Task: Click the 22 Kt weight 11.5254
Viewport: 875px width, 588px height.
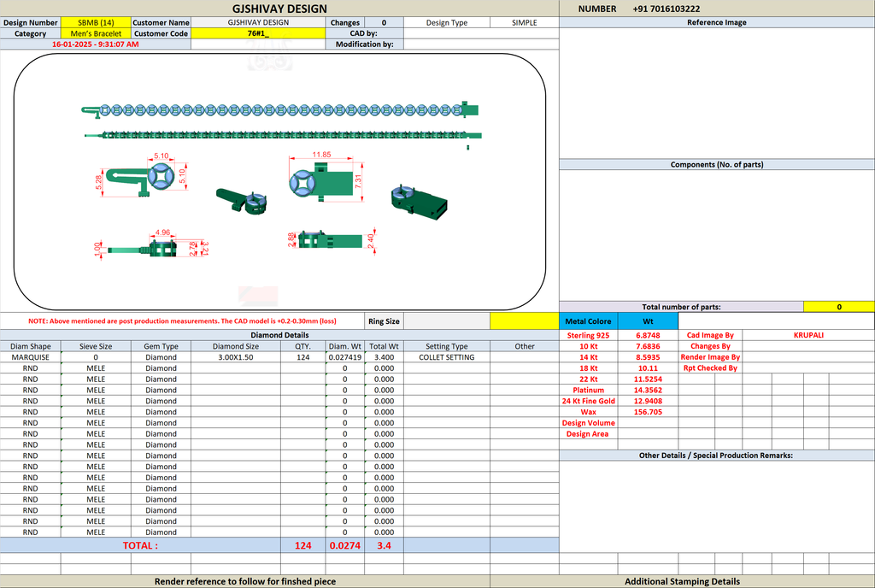Action: click(648, 379)
